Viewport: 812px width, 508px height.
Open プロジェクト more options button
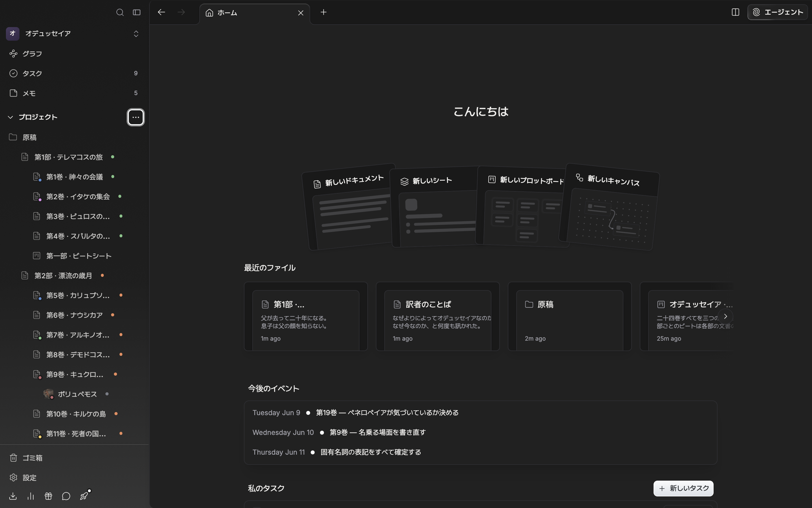tap(136, 117)
